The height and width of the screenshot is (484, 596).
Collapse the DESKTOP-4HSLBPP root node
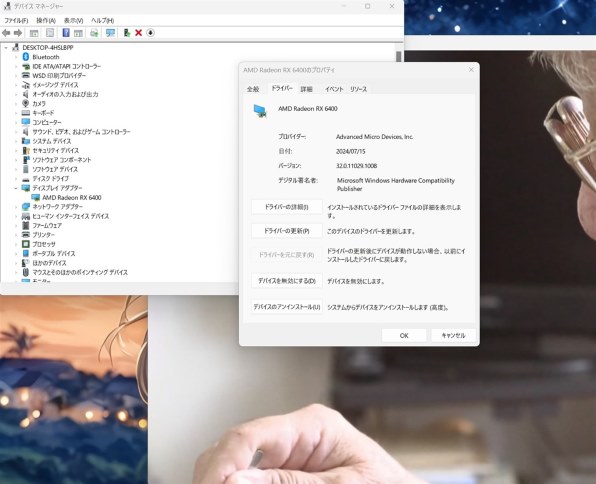(6, 48)
